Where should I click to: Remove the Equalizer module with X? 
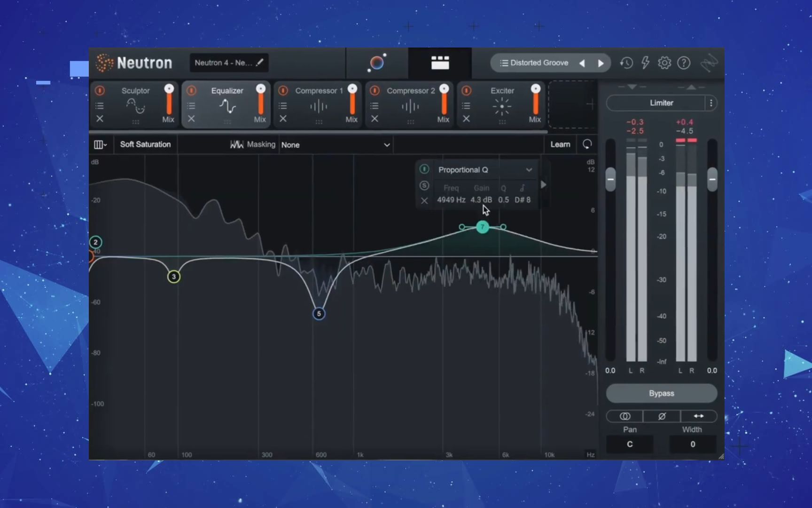191,119
